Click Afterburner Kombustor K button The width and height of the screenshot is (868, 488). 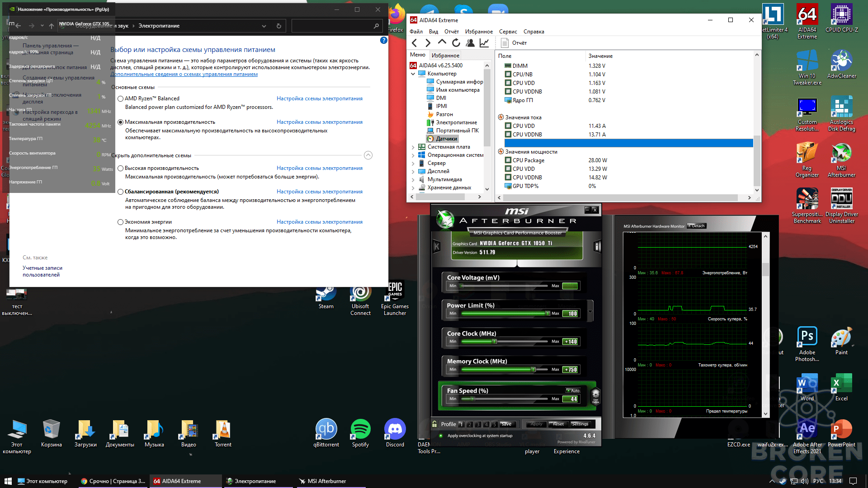pyautogui.click(x=437, y=246)
